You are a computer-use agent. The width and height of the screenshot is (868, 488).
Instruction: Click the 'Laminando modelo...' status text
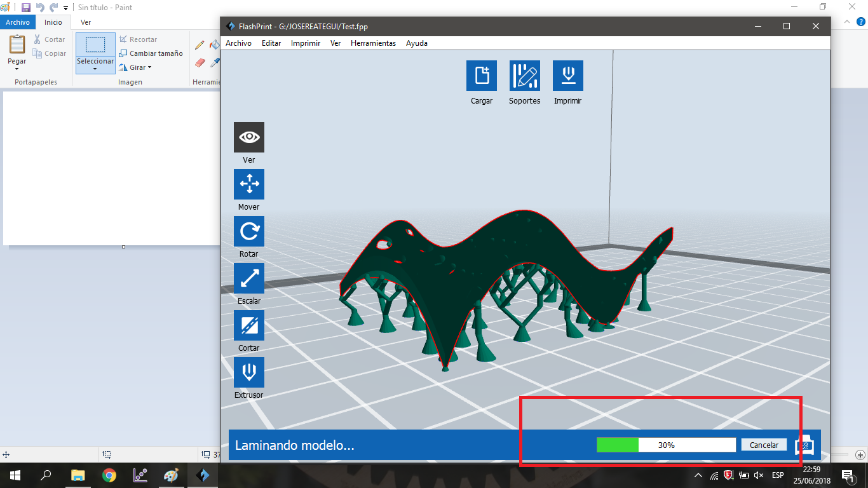point(295,445)
